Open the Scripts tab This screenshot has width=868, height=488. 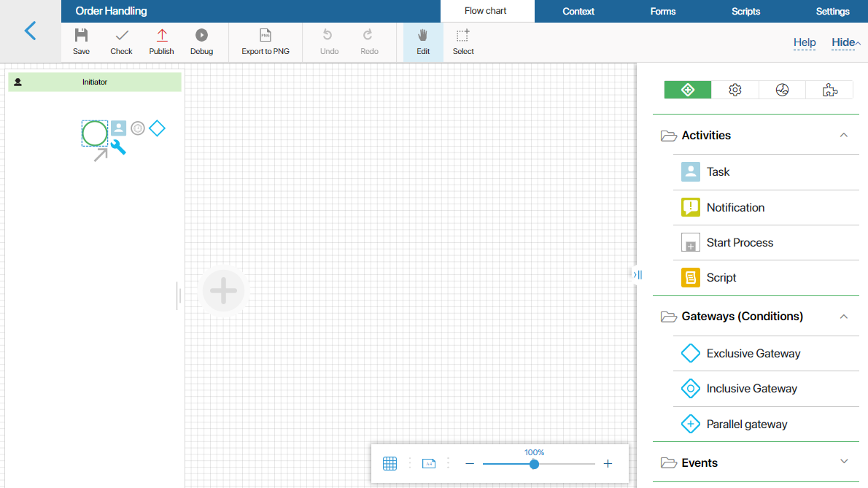(745, 11)
